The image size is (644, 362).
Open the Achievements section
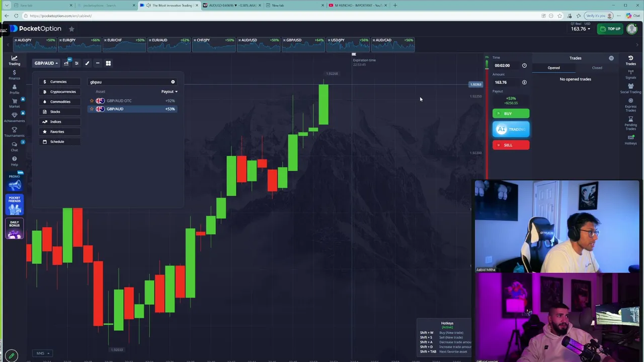click(14, 117)
